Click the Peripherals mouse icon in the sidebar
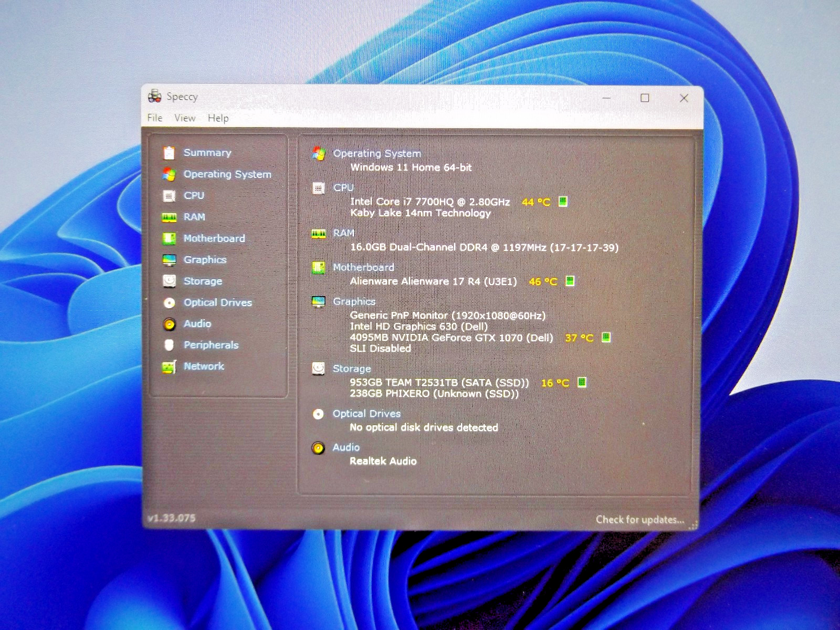This screenshot has width=840, height=630. (169, 345)
